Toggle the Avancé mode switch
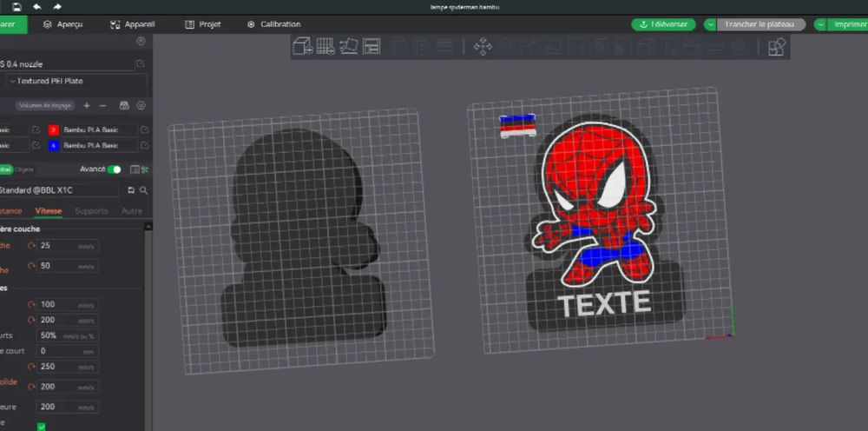The height and width of the screenshot is (431, 868). point(114,169)
